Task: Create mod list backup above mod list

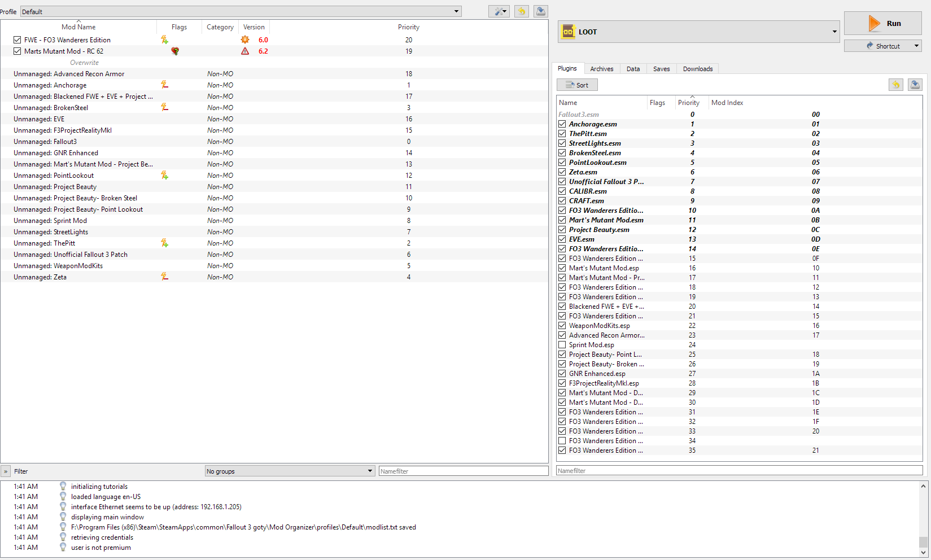Action: (540, 11)
